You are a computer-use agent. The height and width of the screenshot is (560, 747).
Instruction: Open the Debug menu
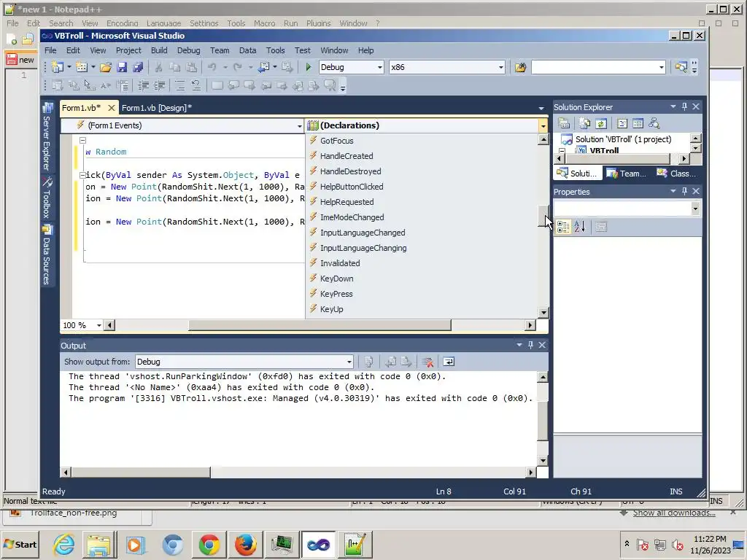(x=189, y=50)
